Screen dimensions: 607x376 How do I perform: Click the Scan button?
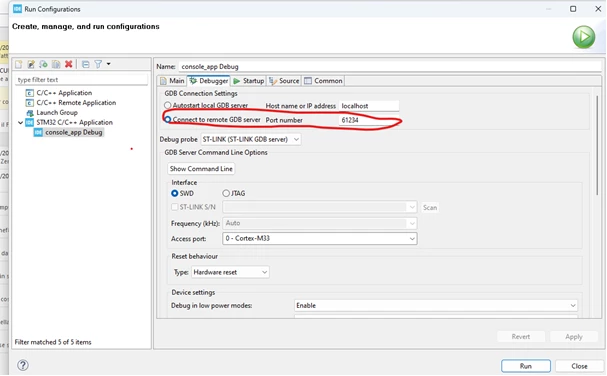[430, 208]
